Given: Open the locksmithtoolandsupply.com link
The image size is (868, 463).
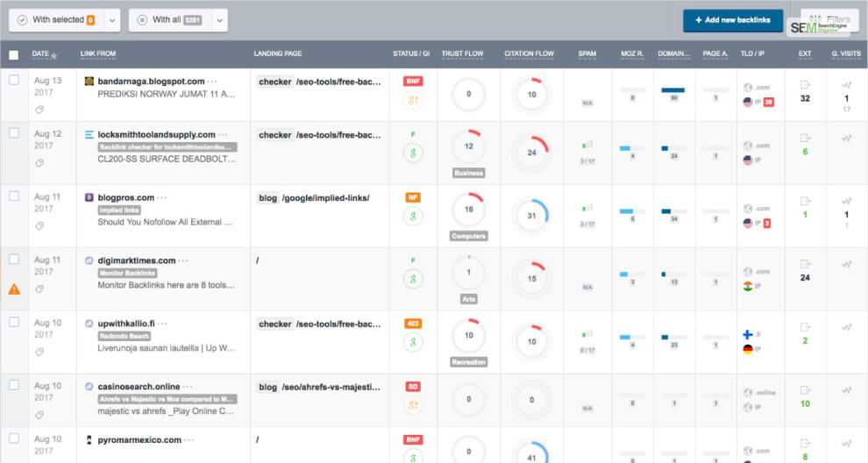Looking at the screenshot, I should [156, 134].
